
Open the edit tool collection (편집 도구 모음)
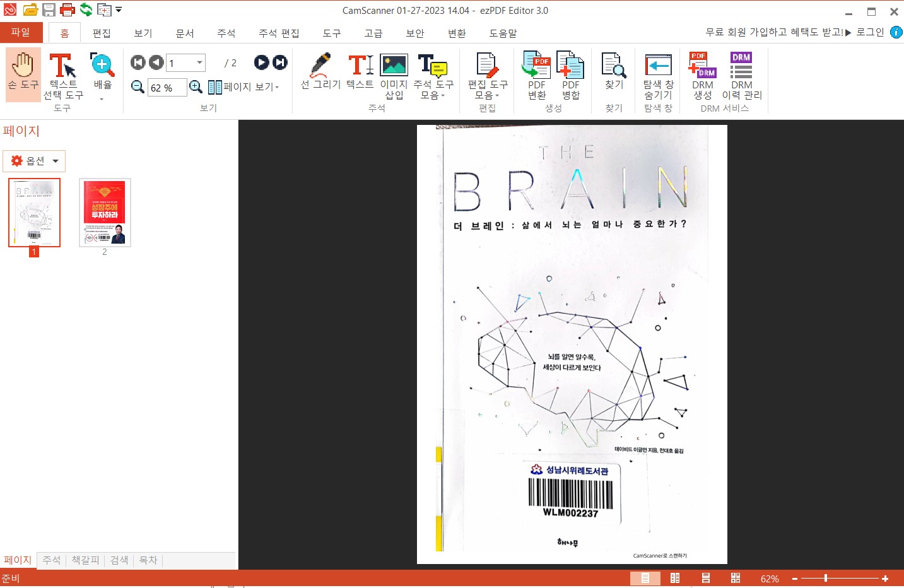(x=487, y=77)
